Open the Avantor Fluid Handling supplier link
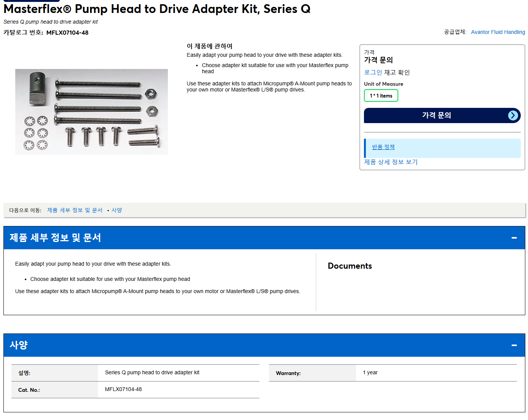The width and height of the screenshot is (528, 420). [498, 32]
